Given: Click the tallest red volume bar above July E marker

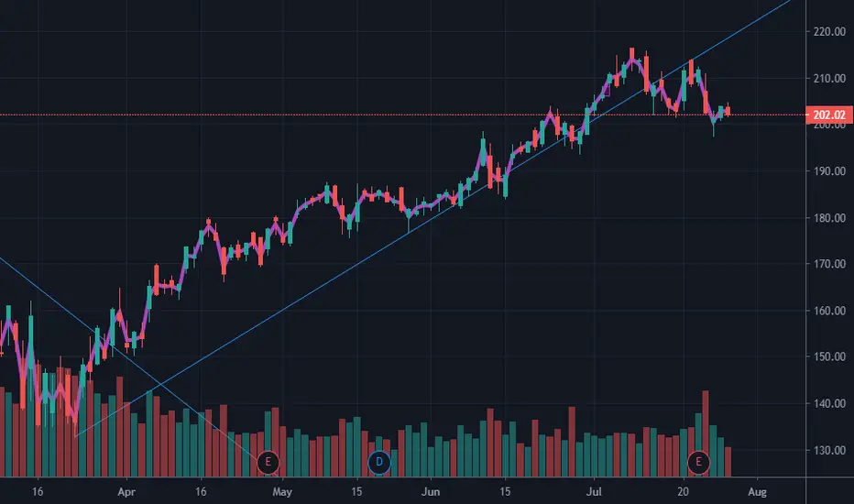Looking at the screenshot, I should [706, 433].
